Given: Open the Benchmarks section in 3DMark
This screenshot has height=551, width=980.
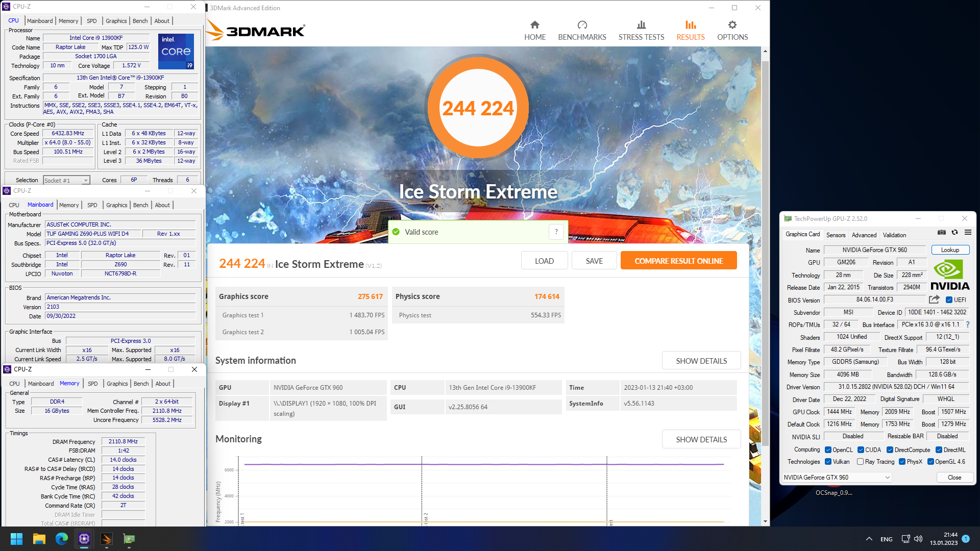Looking at the screenshot, I should point(582,31).
